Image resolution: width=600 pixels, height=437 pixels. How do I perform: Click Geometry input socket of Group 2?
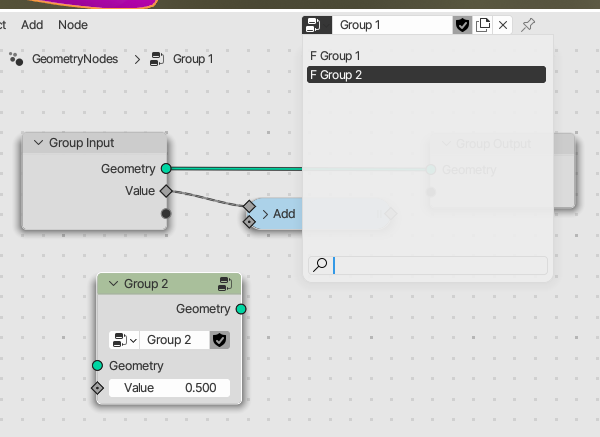98,365
